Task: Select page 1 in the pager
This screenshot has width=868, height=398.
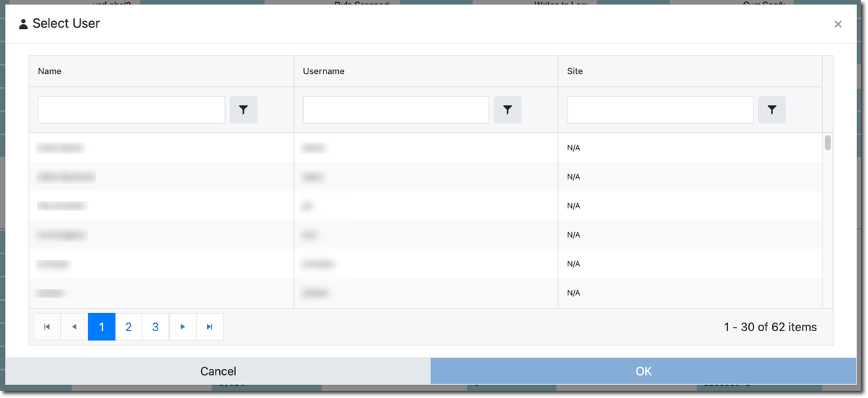Action: 102,327
